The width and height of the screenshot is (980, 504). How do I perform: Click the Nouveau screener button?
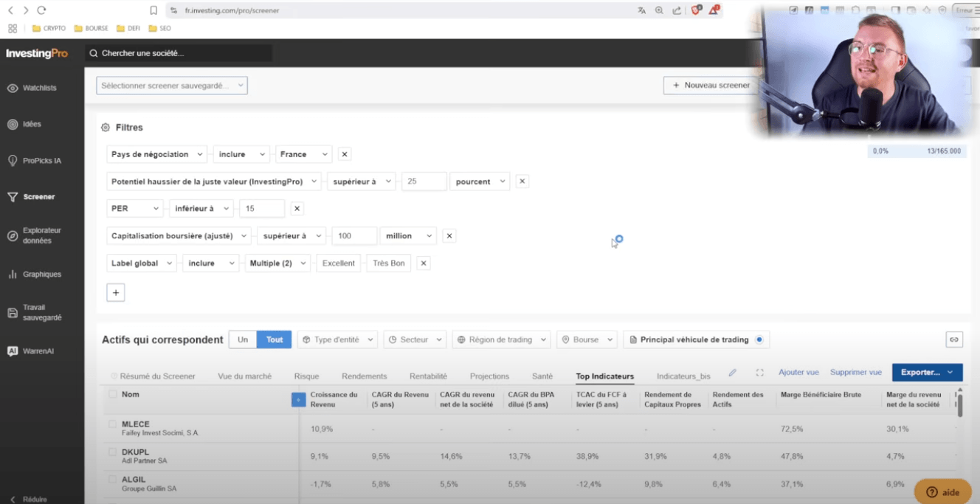coord(711,86)
